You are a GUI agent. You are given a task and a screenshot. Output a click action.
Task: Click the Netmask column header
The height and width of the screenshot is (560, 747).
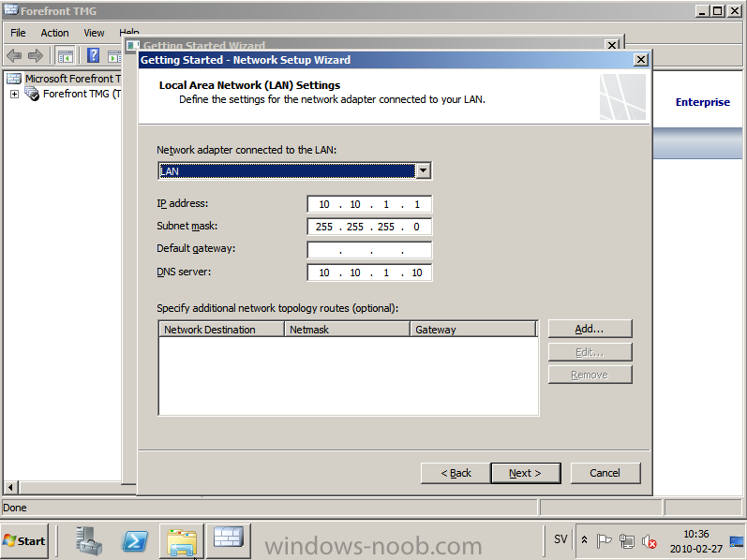[x=348, y=330]
